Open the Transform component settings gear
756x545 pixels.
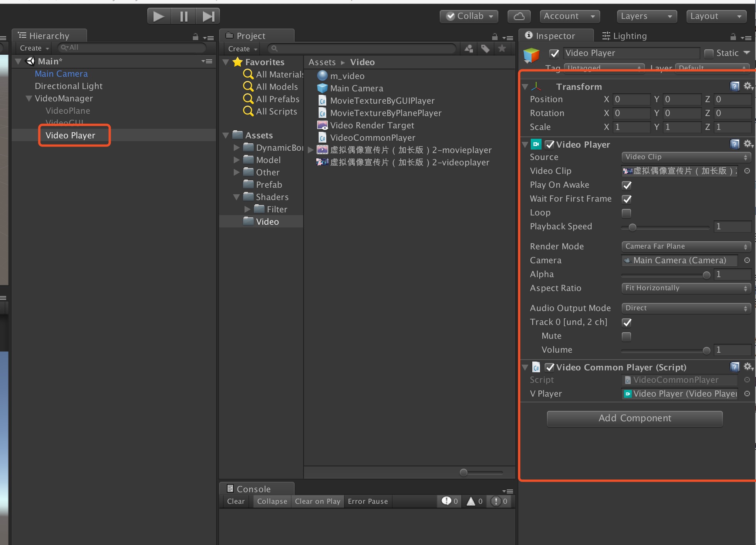(x=748, y=86)
